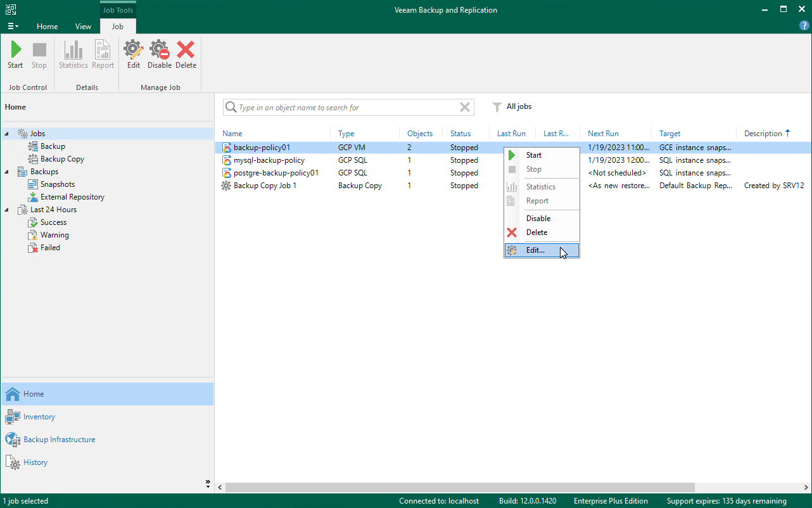Click the horizontal scrollbar left arrow
Image resolution: width=812 pixels, height=508 pixels.
click(x=220, y=488)
